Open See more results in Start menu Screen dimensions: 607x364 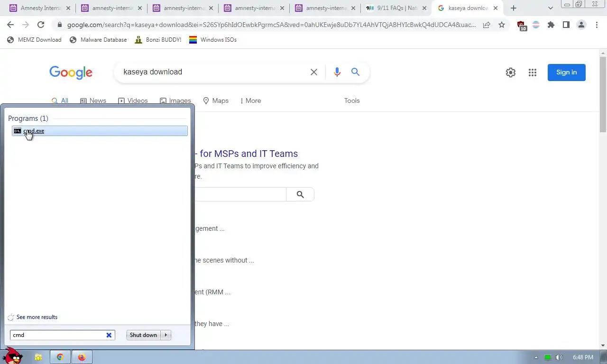(37, 317)
